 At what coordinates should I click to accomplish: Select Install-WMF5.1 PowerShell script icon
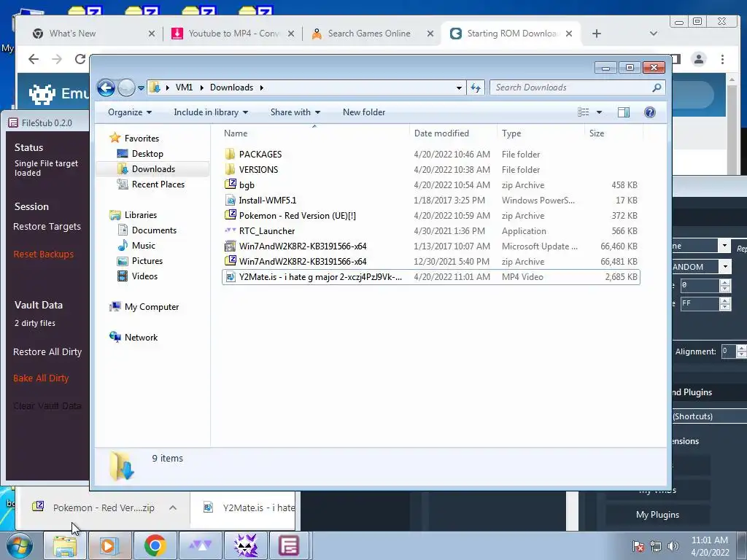230,200
